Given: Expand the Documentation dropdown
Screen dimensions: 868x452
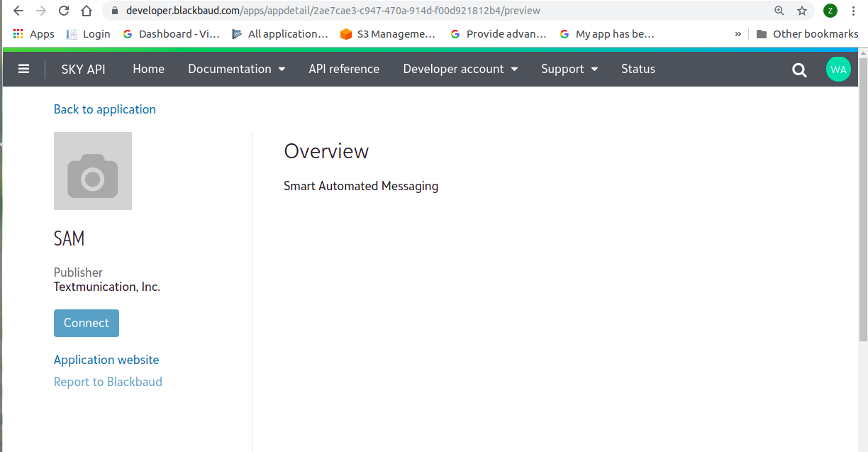Looking at the screenshot, I should [236, 69].
